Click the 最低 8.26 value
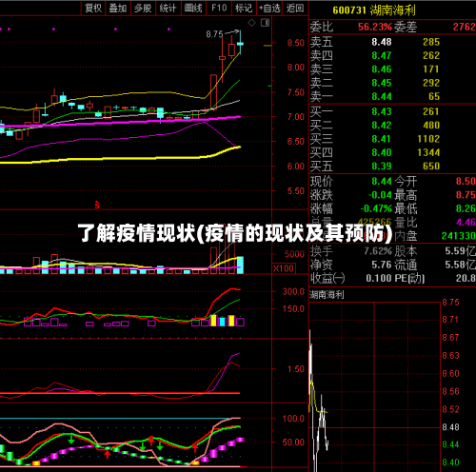476x472 pixels. click(466, 208)
